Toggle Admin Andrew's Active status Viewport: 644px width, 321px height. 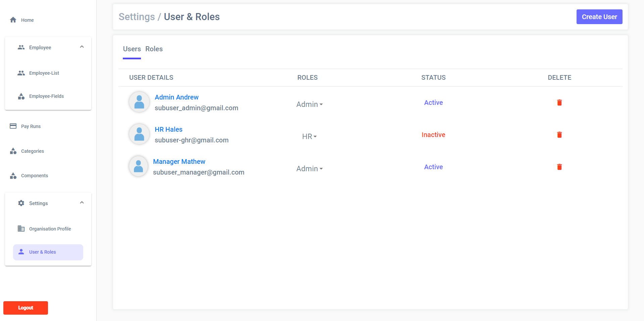tap(433, 103)
